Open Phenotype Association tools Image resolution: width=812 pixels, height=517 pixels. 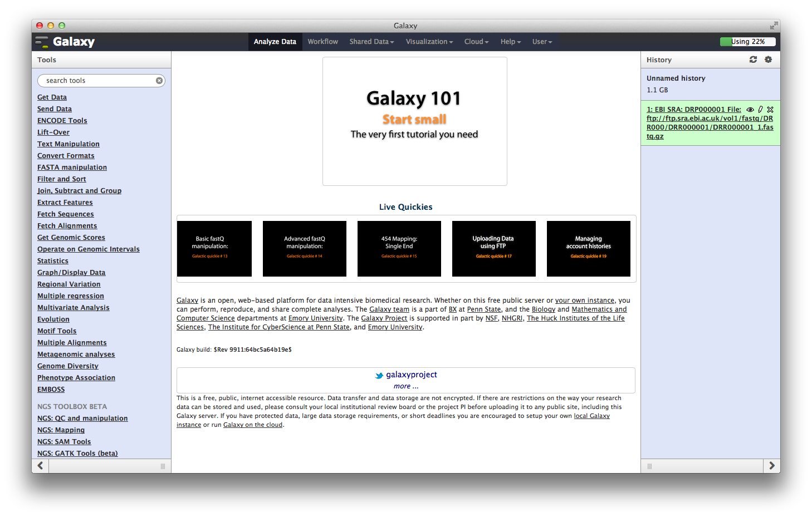76,378
